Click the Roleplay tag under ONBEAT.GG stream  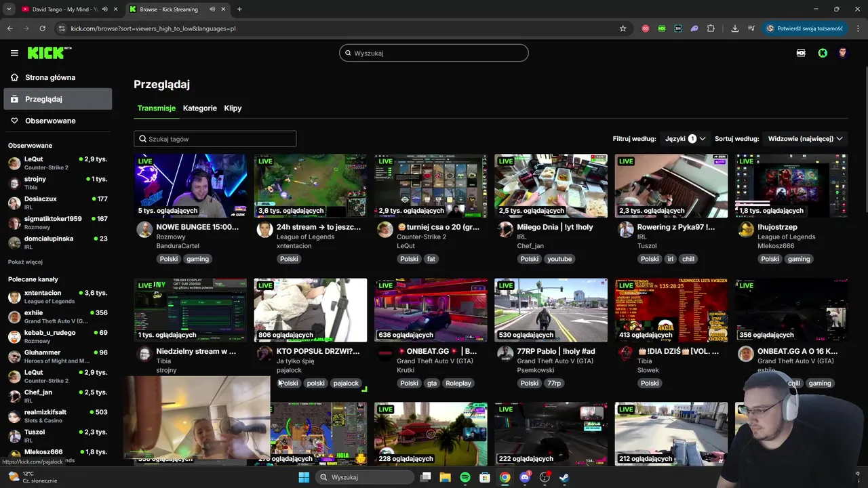coord(458,383)
